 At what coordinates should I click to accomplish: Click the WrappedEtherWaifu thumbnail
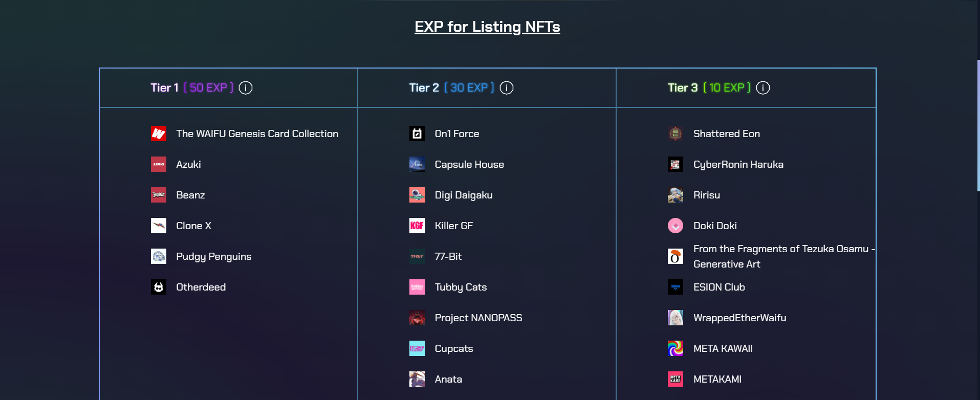pos(676,318)
